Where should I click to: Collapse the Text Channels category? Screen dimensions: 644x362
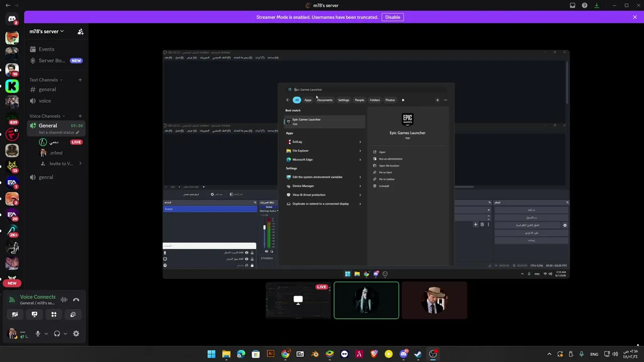(x=46, y=80)
